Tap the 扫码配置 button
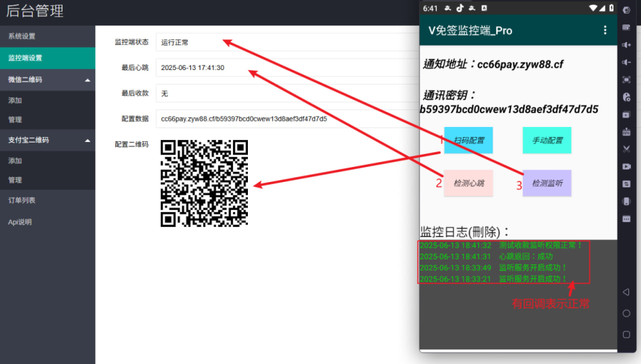Screen dimensions: 641x364 468,140
